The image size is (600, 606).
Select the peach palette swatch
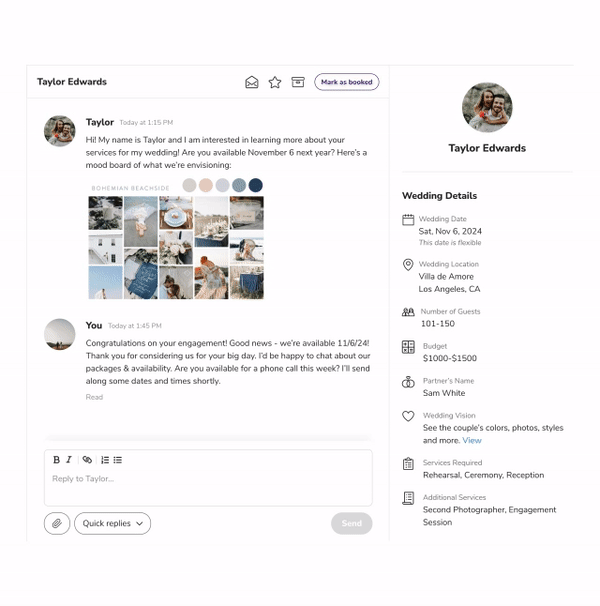pyautogui.click(x=206, y=185)
